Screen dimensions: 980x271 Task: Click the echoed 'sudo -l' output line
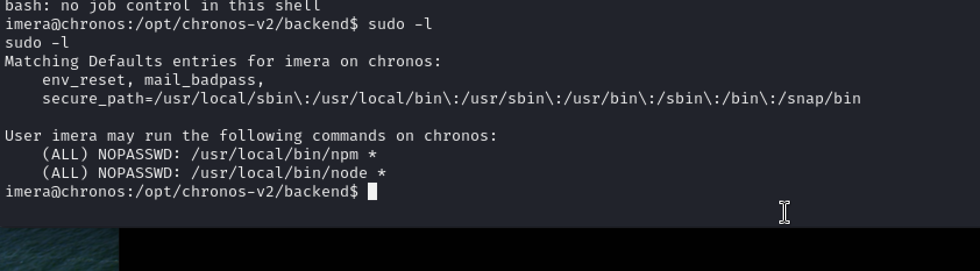pos(37,42)
